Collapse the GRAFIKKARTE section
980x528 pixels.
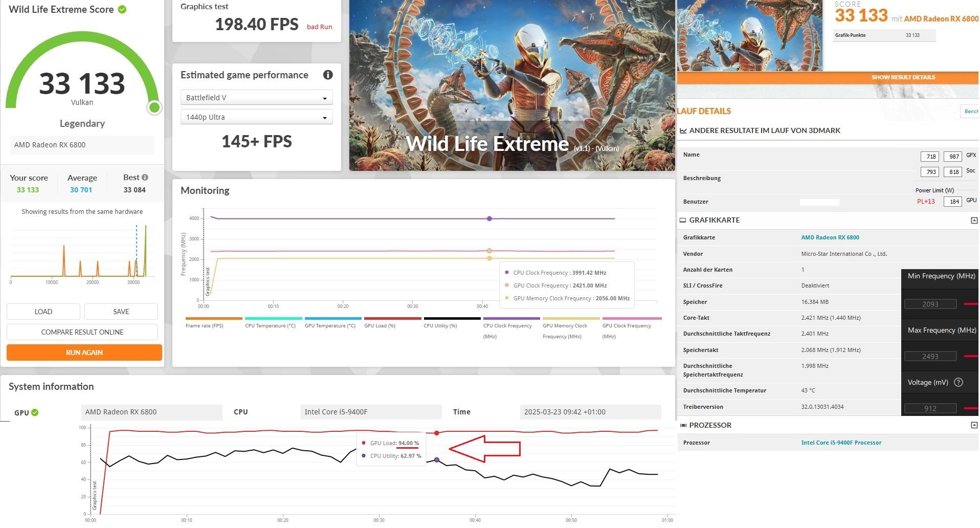coord(974,221)
